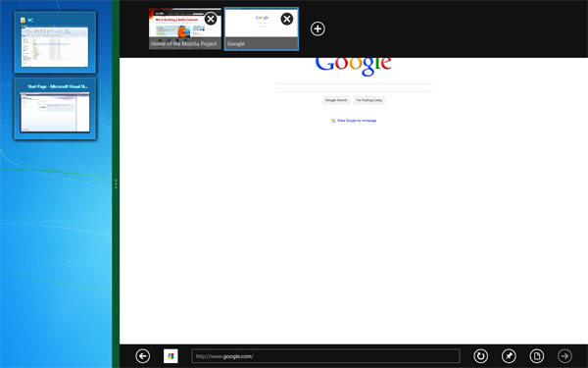Viewport: 588px width, 368px height.
Task: Grab the snap divider handle dots
Action: 116,184
